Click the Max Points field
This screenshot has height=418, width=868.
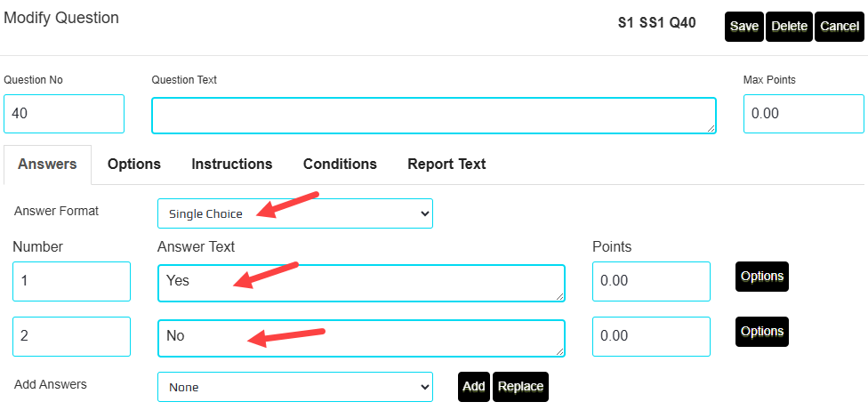803,114
